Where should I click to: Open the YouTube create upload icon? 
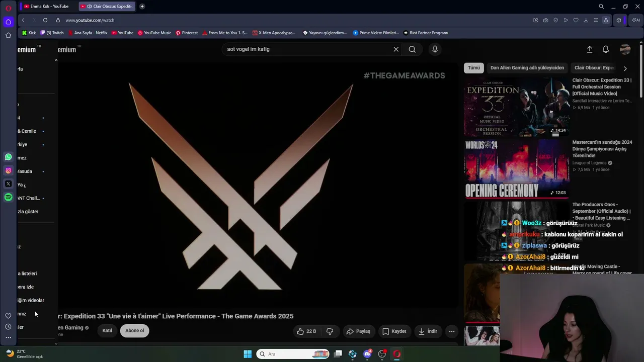coord(590,49)
